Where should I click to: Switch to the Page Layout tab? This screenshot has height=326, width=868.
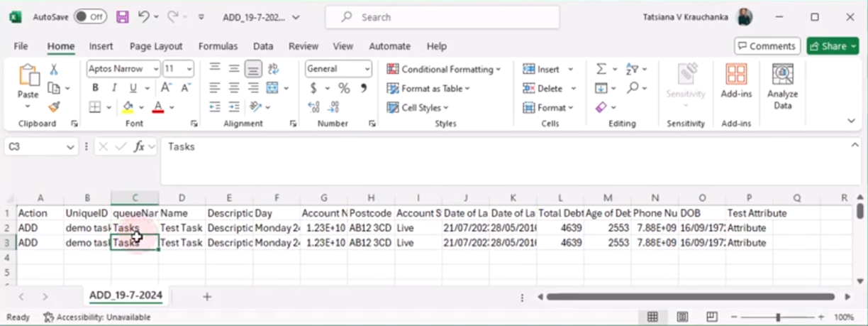156,46
